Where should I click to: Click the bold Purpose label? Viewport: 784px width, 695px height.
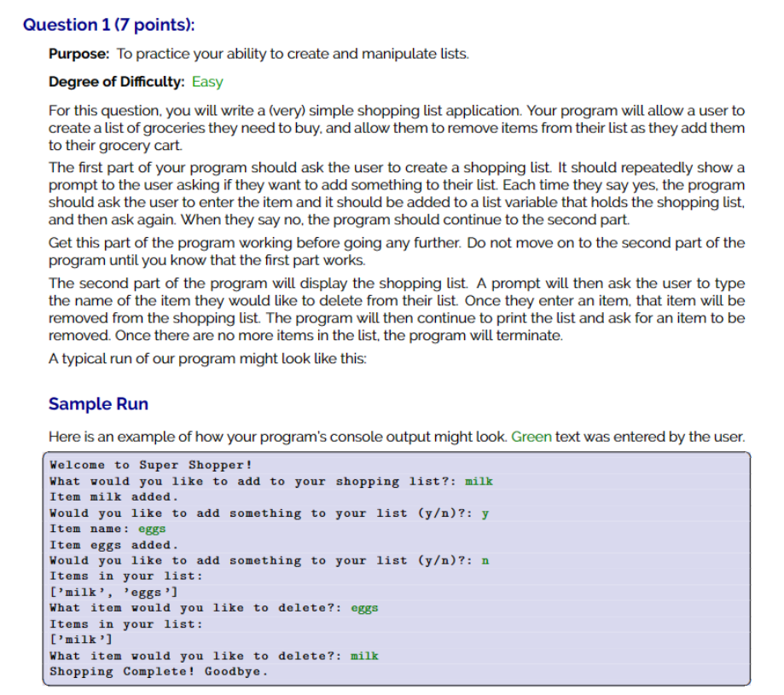pos(78,53)
